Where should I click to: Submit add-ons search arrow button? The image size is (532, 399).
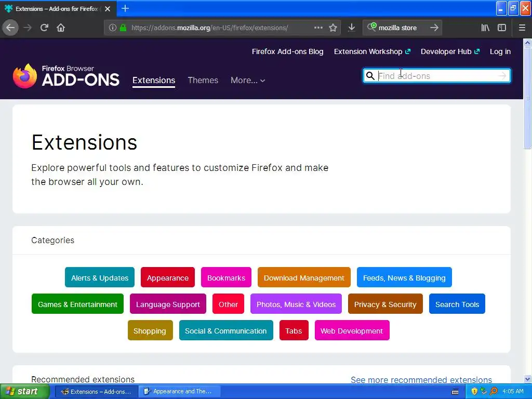coord(502,76)
